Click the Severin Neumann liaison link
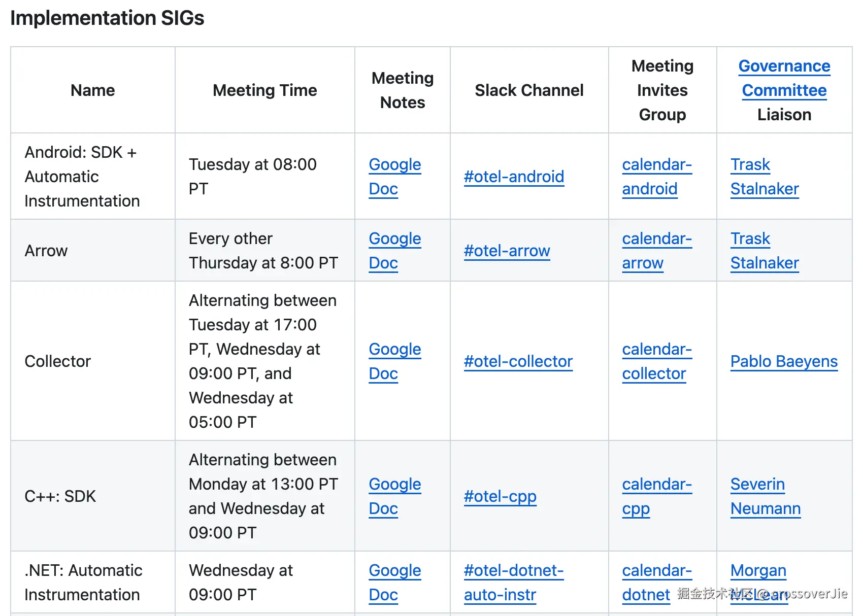Viewport: 863px width, 616px height. point(757,485)
